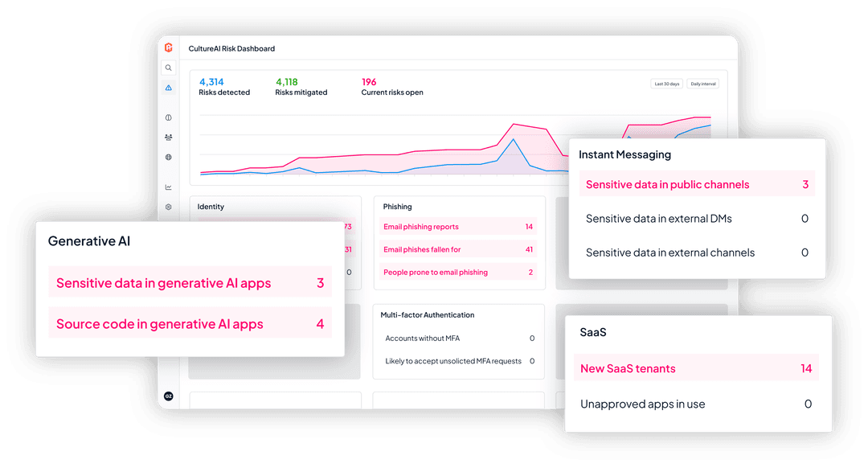Click the CultureAI logo icon
This screenshot has height=468, width=868.
click(x=168, y=47)
